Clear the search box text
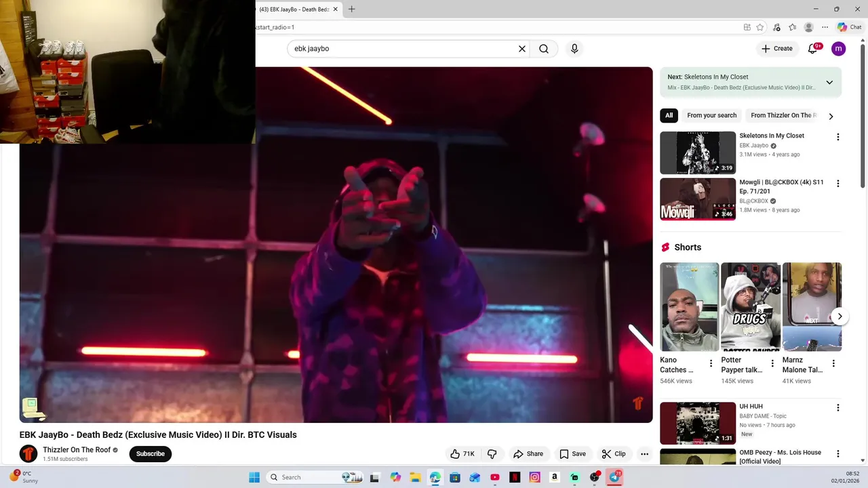Image resolution: width=868 pixels, height=488 pixels. 522,49
